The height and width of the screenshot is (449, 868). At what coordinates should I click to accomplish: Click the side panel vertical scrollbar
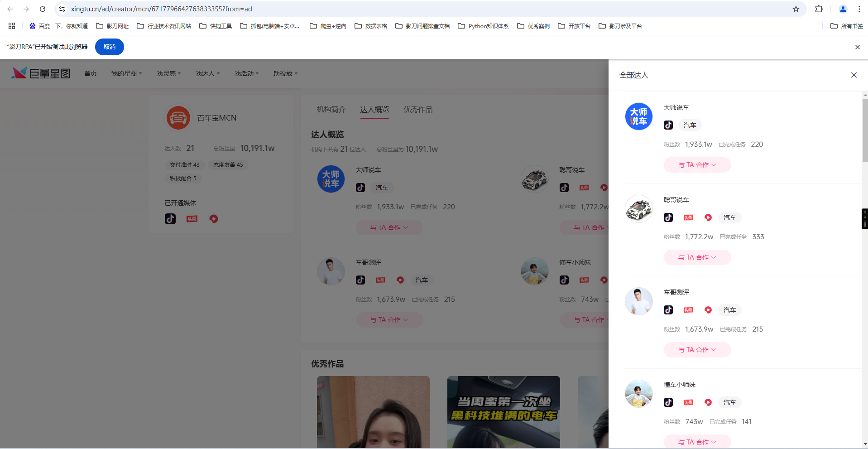(865, 131)
